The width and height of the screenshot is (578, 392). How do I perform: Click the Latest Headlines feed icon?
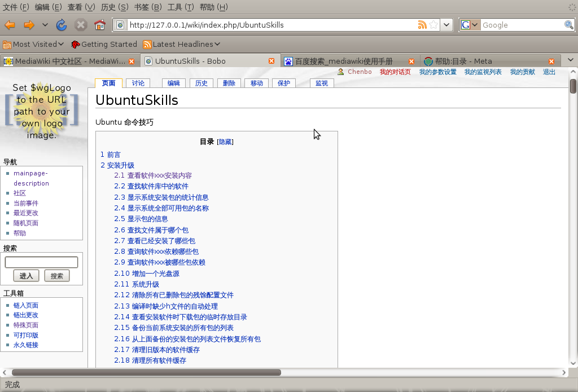tap(147, 45)
